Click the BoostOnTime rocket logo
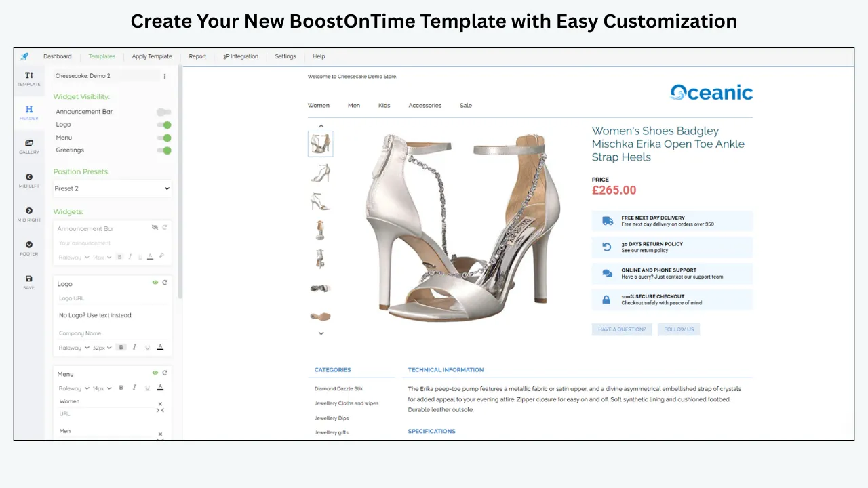The width and height of the screenshot is (868, 488). click(x=24, y=56)
